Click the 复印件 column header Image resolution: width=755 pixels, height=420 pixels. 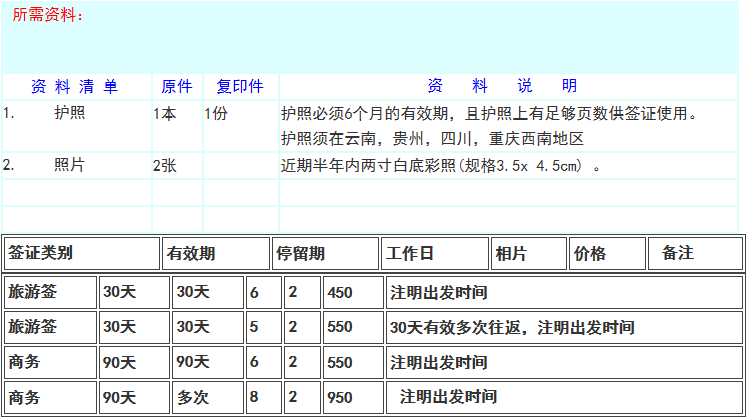tap(240, 86)
